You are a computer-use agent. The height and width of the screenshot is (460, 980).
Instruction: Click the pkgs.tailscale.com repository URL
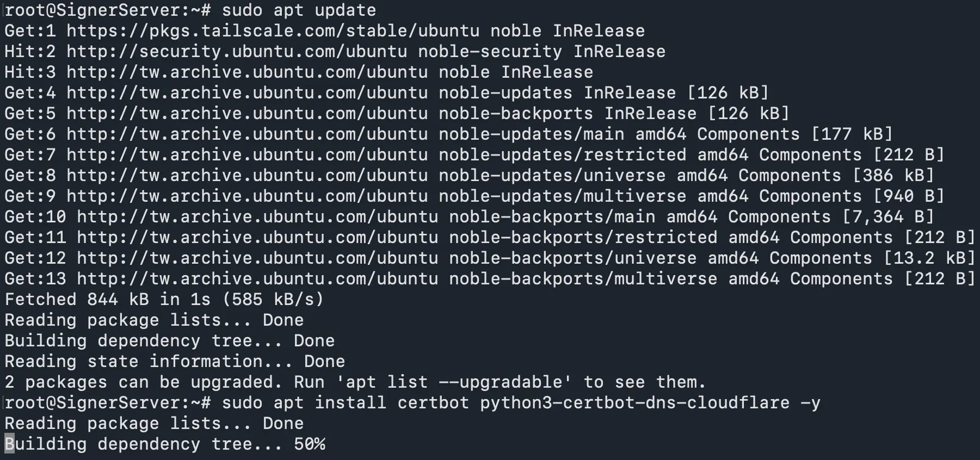(273, 31)
